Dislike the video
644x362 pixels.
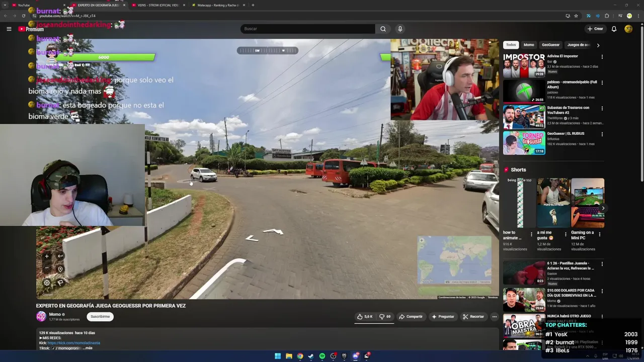pyautogui.click(x=385, y=317)
